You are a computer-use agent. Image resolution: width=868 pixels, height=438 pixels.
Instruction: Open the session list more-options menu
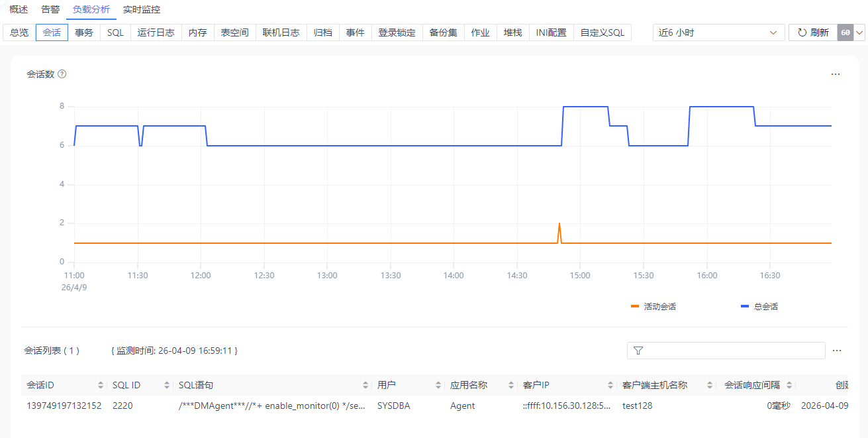coord(837,351)
